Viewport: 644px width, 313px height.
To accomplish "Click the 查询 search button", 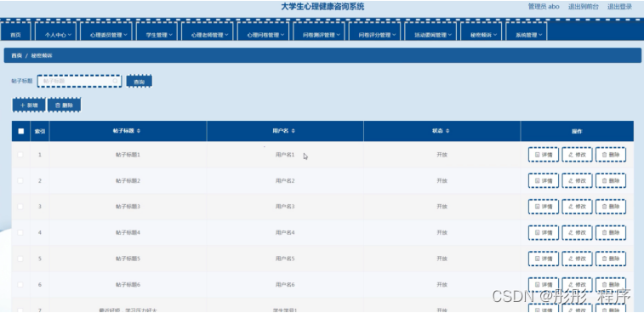I will (x=140, y=82).
